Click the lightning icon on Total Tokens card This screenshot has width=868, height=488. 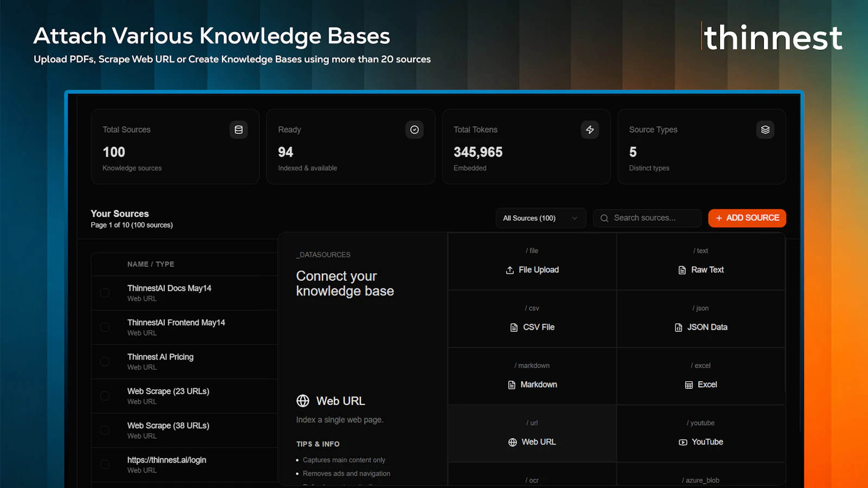click(x=590, y=130)
